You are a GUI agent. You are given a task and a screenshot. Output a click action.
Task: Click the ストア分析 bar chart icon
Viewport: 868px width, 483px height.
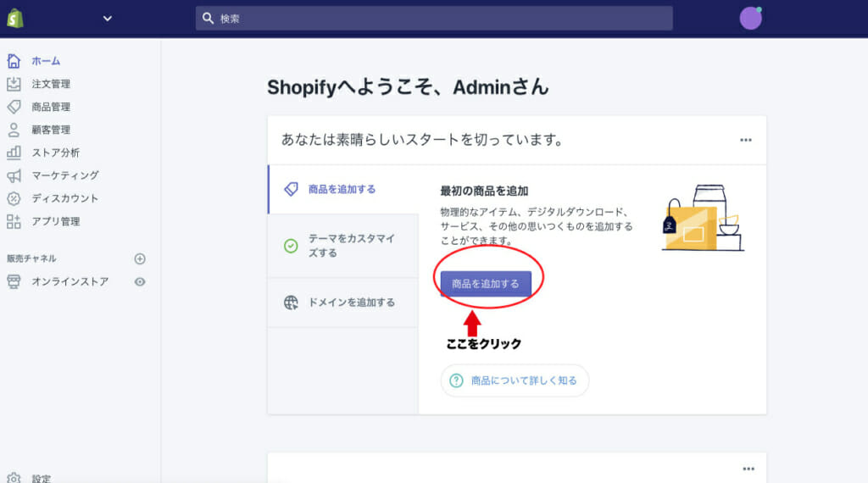click(14, 153)
